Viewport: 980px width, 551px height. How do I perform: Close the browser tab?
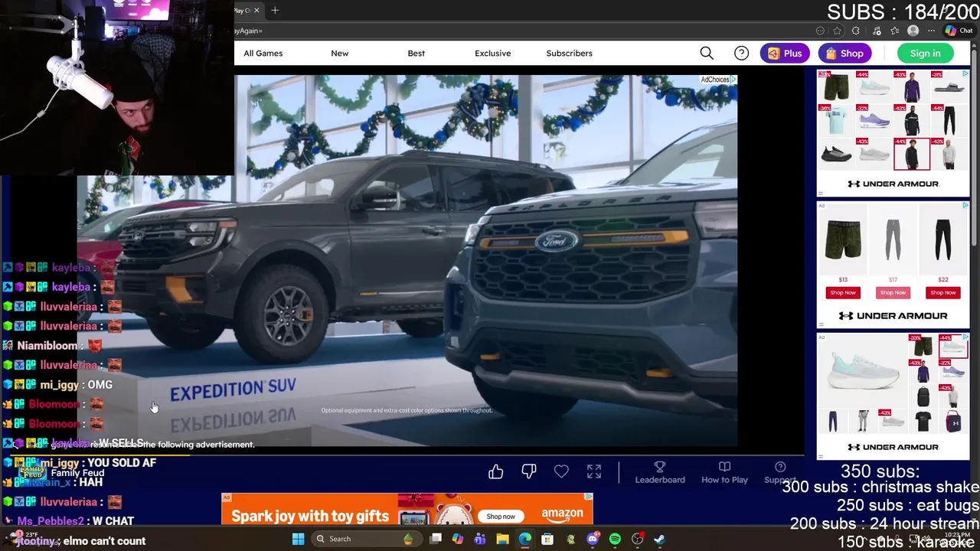point(256,10)
